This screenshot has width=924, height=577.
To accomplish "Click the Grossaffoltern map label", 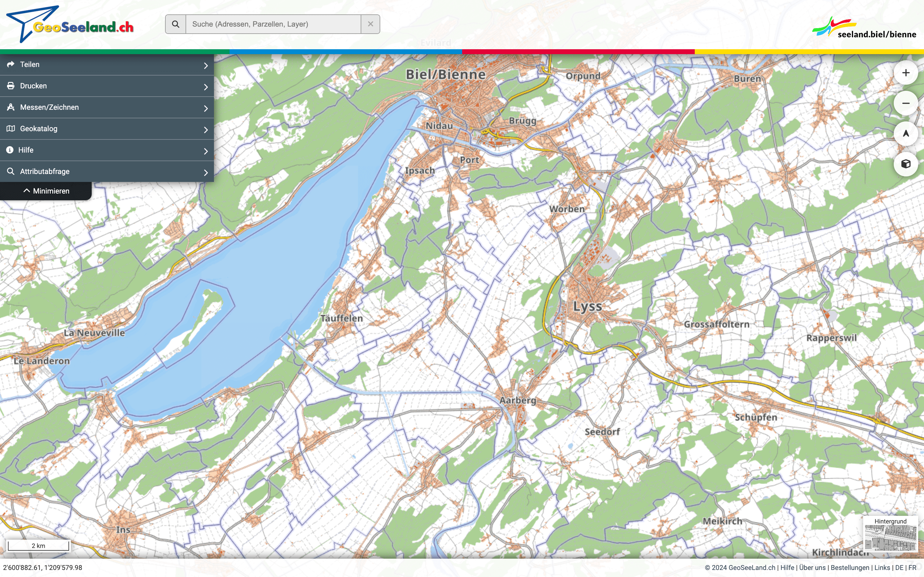I will (716, 324).
